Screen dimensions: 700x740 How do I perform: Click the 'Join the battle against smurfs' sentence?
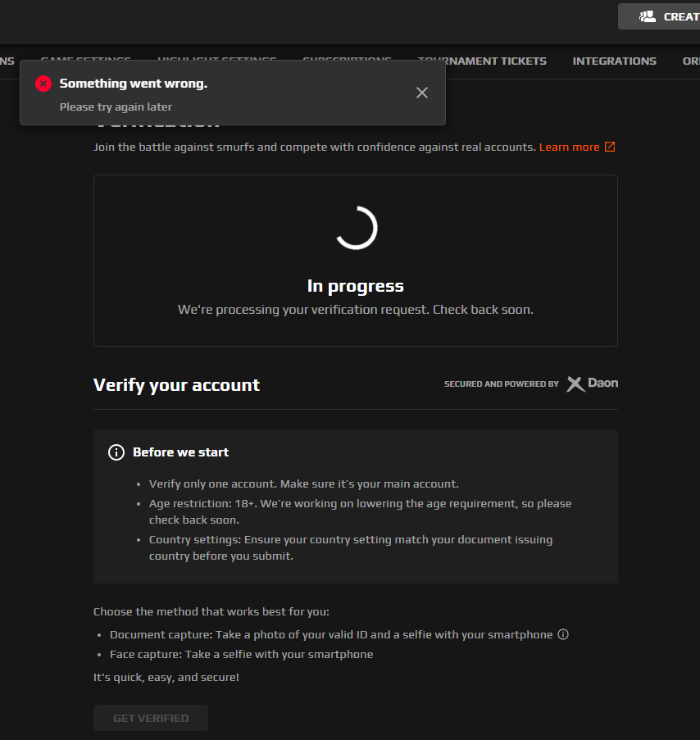coord(315,148)
